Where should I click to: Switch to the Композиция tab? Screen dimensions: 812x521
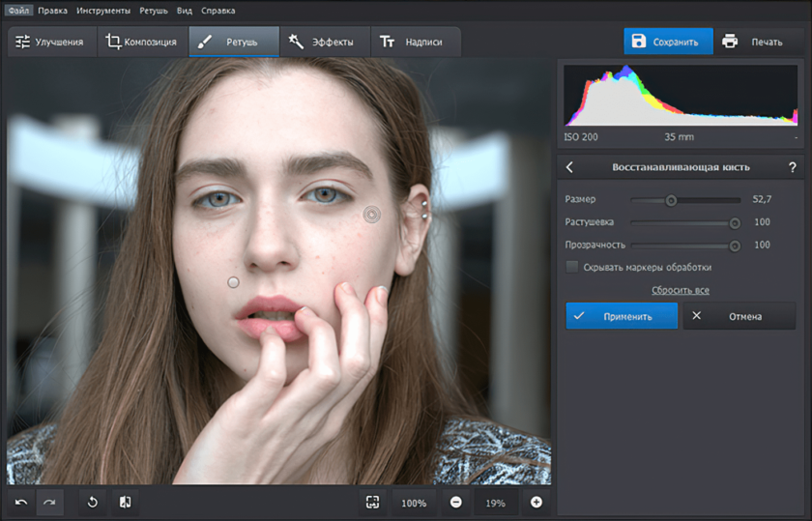(x=140, y=42)
